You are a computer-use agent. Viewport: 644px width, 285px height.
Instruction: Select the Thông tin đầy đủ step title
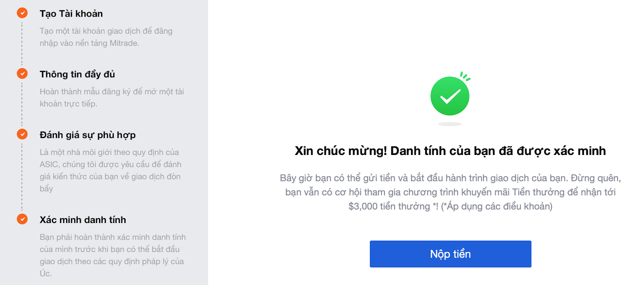(77, 74)
